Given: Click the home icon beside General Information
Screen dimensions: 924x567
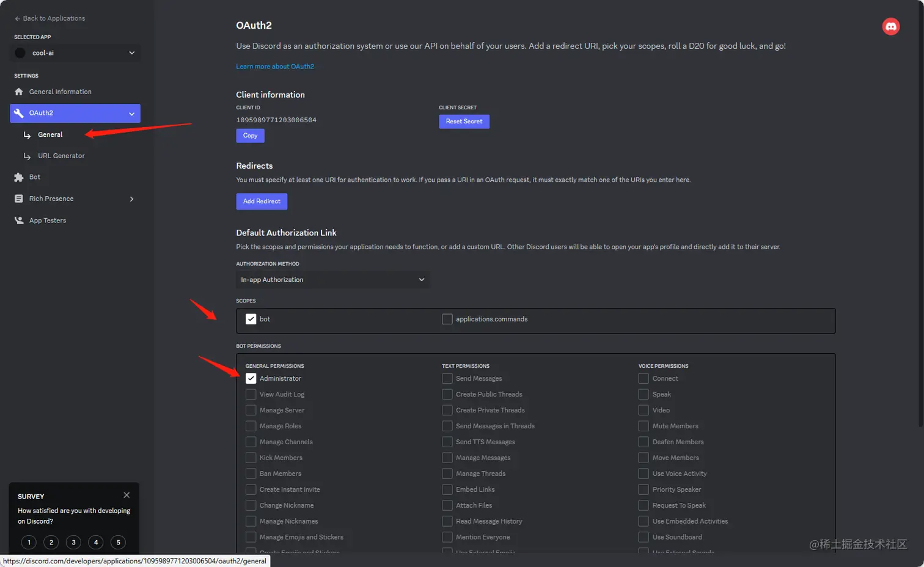Looking at the screenshot, I should click(x=19, y=92).
